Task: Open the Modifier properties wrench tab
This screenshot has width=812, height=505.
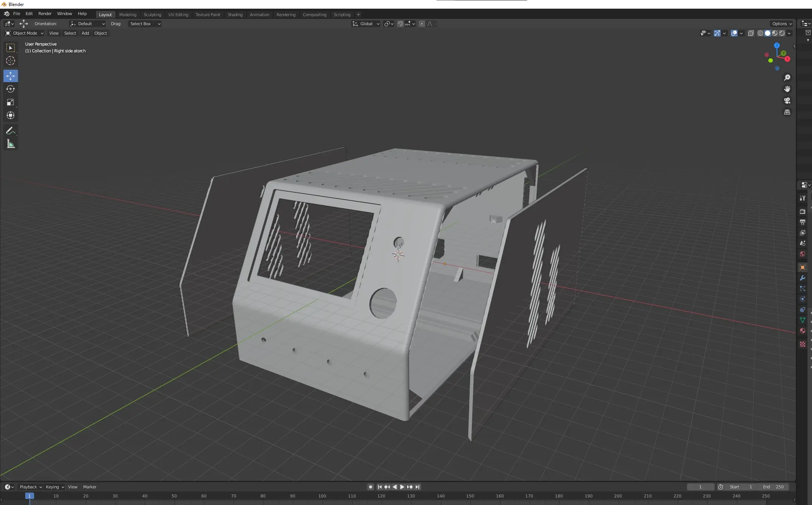Action: pyautogui.click(x=802, y=278)
